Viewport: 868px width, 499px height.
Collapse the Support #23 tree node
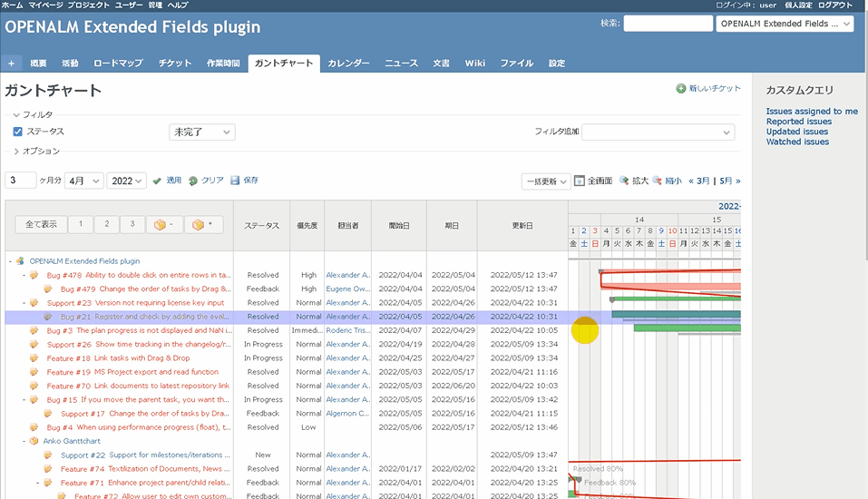(24, 303)
